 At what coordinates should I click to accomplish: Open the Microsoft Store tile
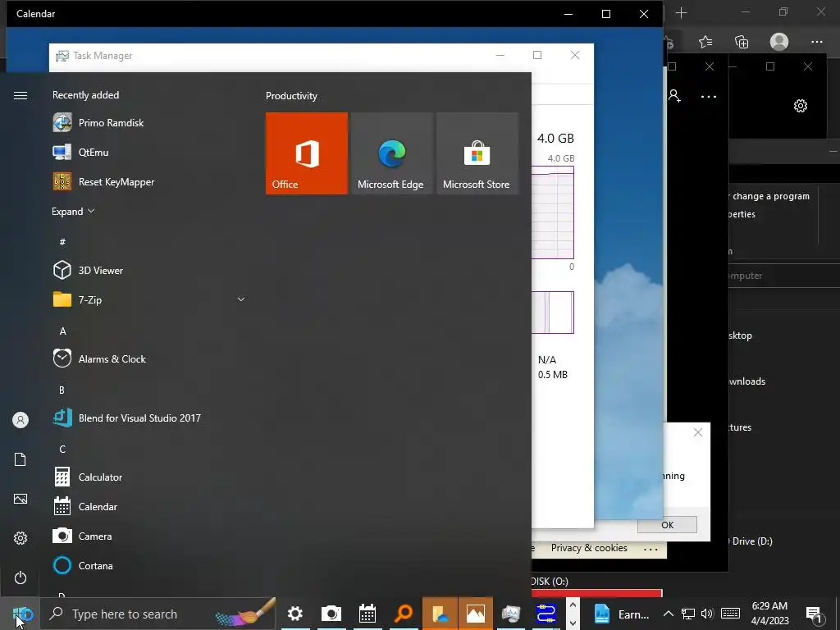pos(477,153)
